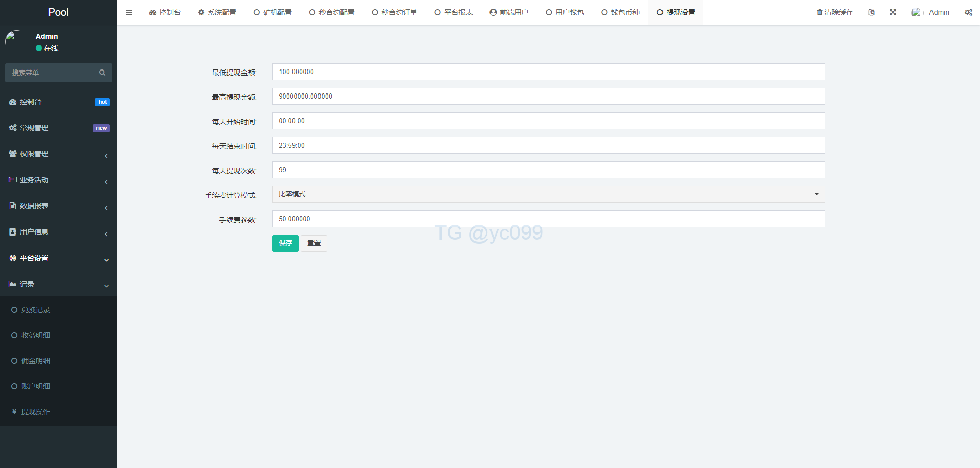Focus the 每天提现次数 input field
The width and height of the screenshot is (980, 468).
pos(548,170)
